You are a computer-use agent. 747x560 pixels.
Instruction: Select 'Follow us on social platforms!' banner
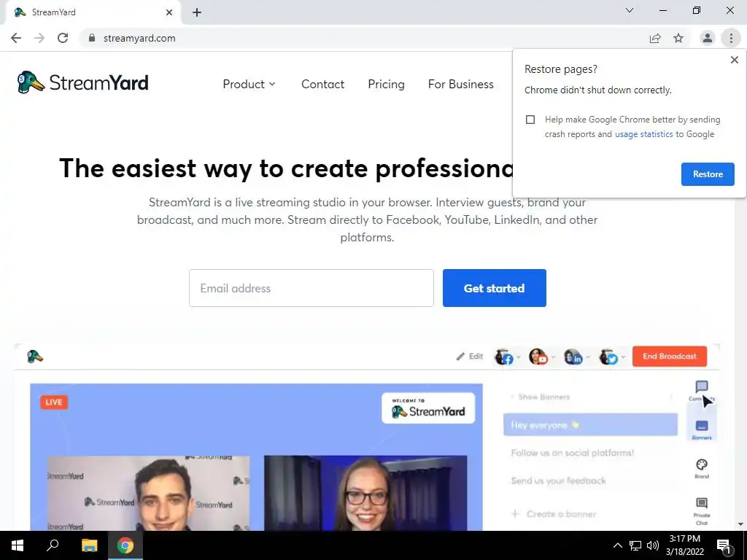(572, 453)
